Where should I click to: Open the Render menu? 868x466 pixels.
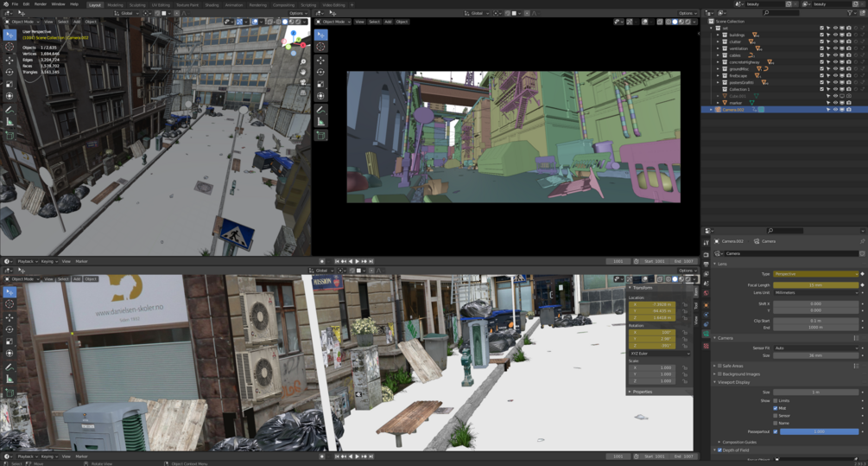(41, 3)
